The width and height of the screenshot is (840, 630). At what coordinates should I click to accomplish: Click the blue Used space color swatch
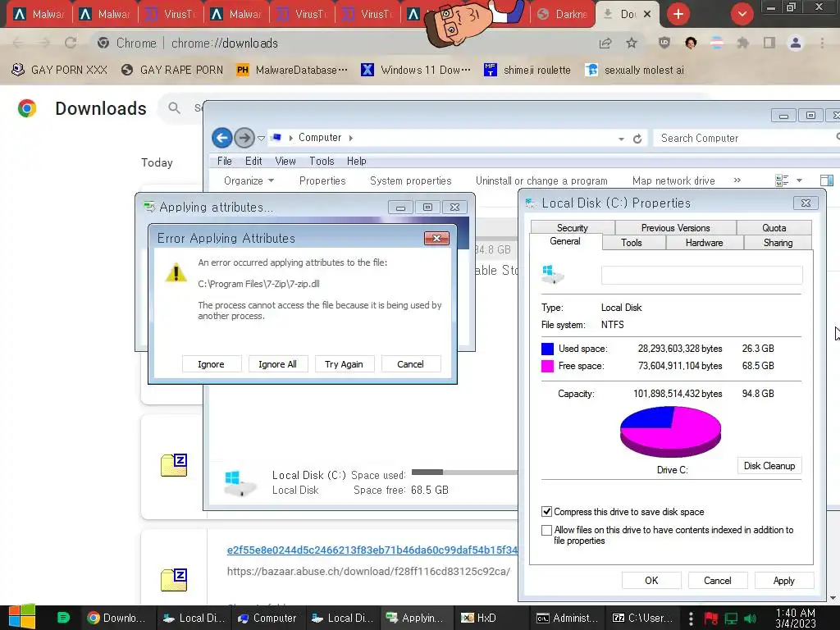(547, 349)
